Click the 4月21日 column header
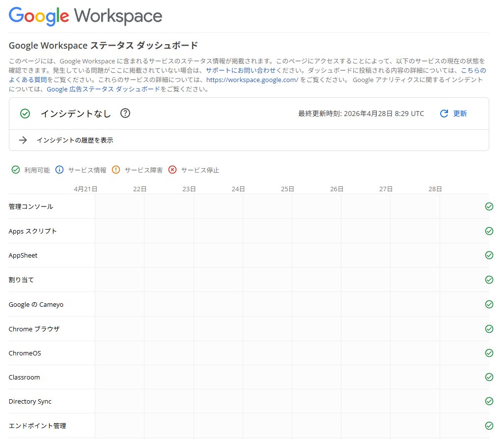The height and width of the screenshot is (439, 504). pyautogui.click(x=85, y=189)
